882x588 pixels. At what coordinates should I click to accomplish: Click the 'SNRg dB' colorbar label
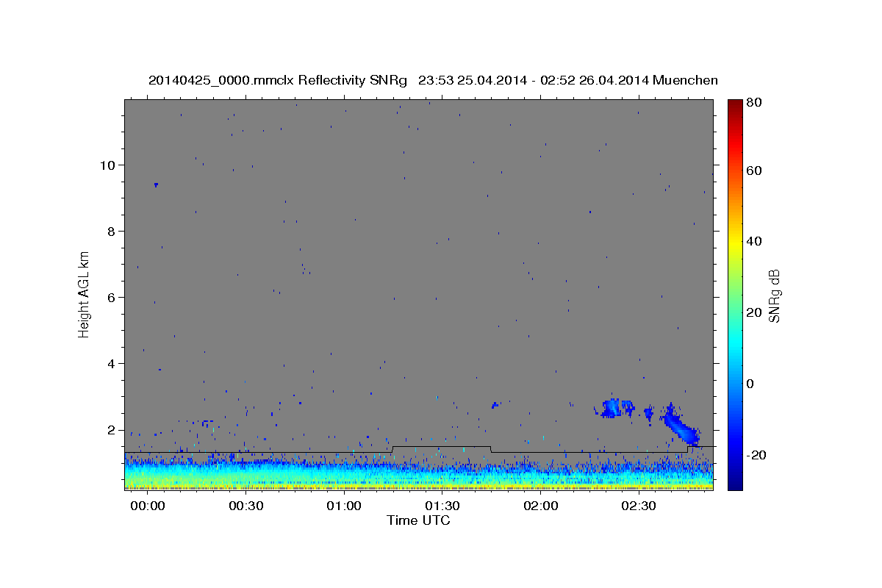click(775, 295)
